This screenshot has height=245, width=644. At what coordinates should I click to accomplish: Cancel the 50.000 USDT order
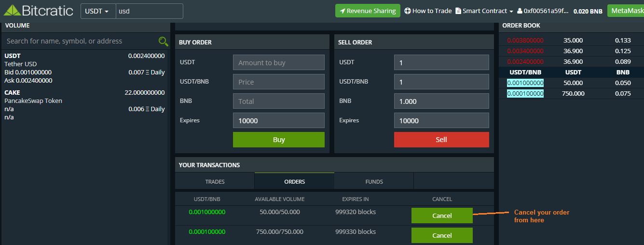click(x=441, y=216)
